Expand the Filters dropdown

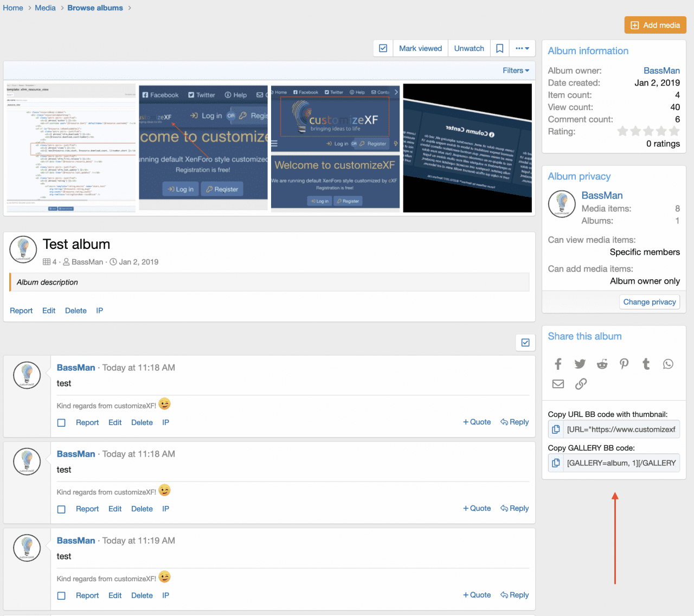pyautogui.click(x=516, y=70)
